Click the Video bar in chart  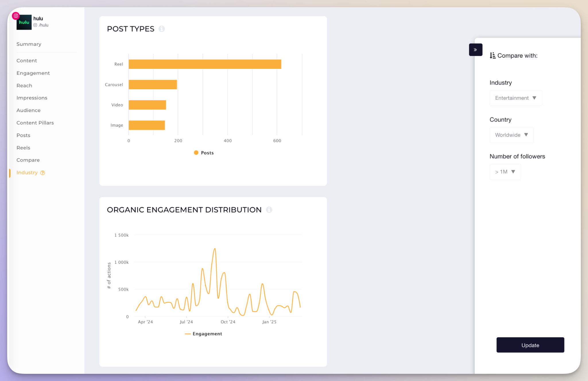tap(148, 105)
